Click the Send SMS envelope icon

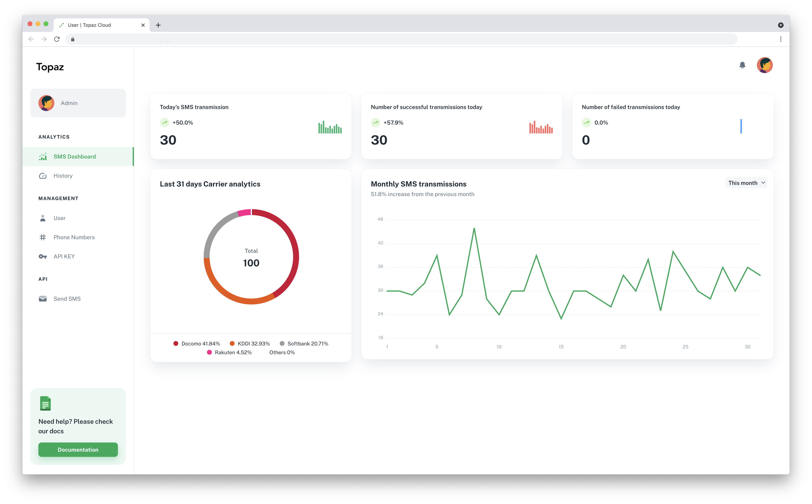pos(43,299)
